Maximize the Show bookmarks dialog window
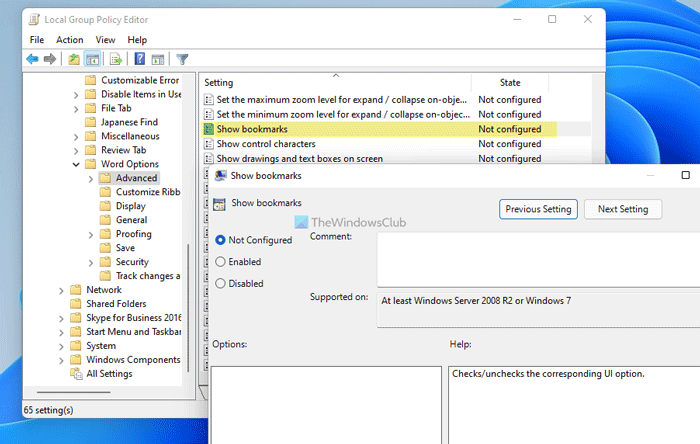The height and width of the screenshot is (444, 700). (x=686, y=175)
